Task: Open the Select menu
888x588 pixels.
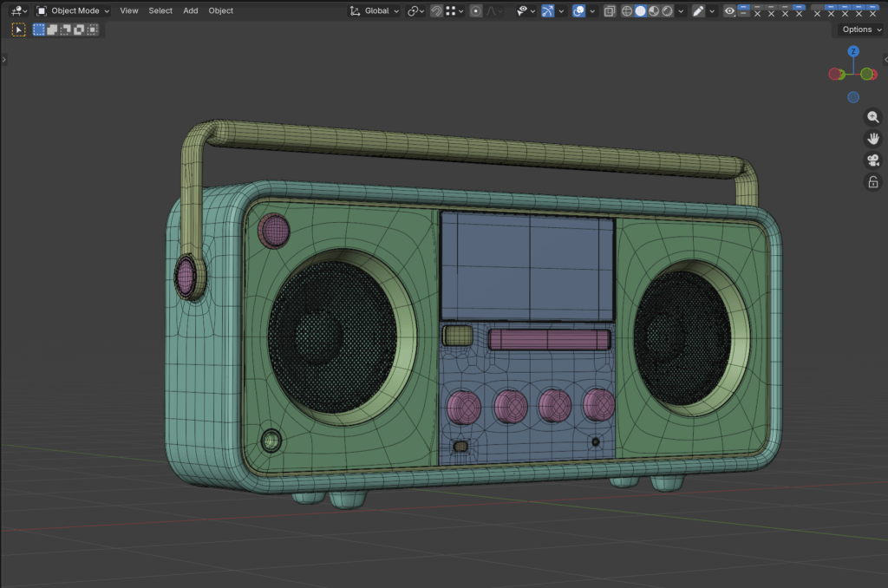Action: pos(160,11)
